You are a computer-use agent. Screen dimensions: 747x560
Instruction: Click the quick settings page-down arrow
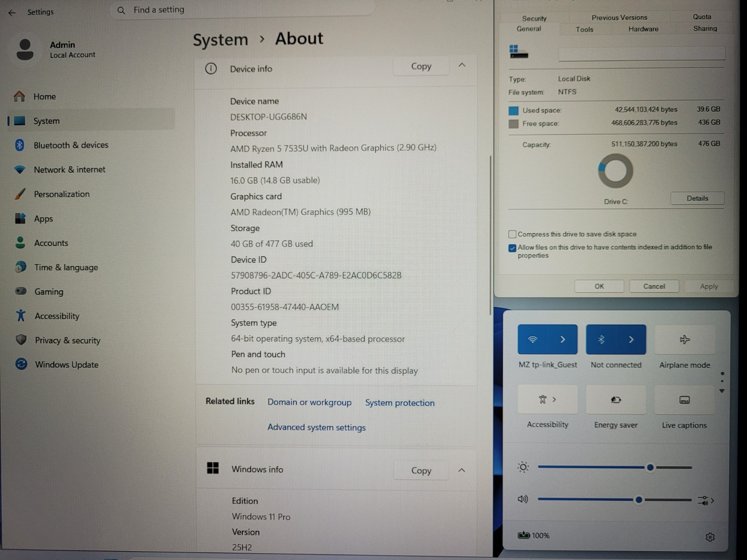click(722, 391)
